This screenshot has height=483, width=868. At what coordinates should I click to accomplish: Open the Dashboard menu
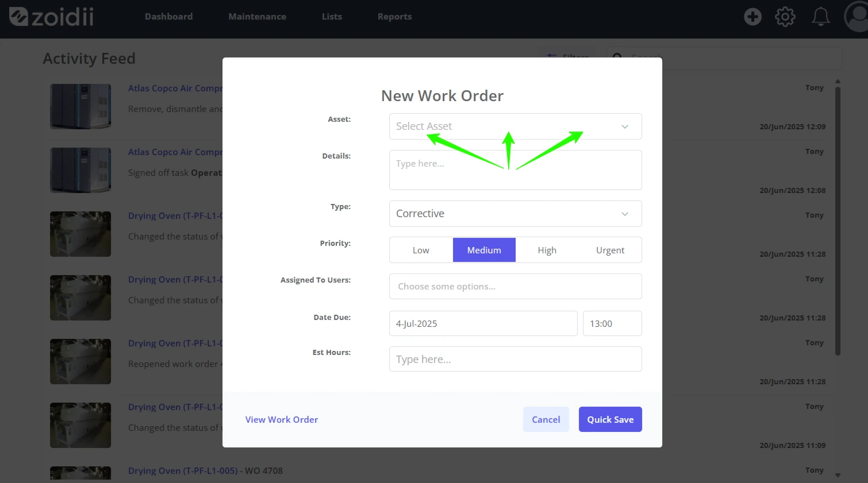168,17
